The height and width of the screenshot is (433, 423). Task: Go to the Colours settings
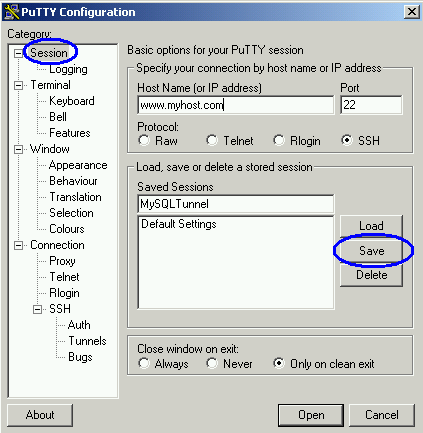click(x=67, y=229)
